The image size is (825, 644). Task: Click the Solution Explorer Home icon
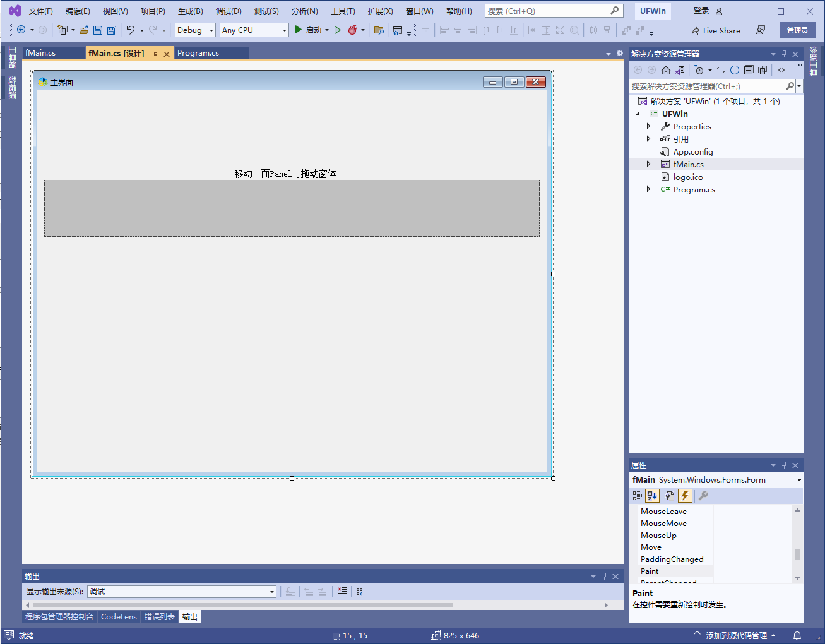point(666,70)
